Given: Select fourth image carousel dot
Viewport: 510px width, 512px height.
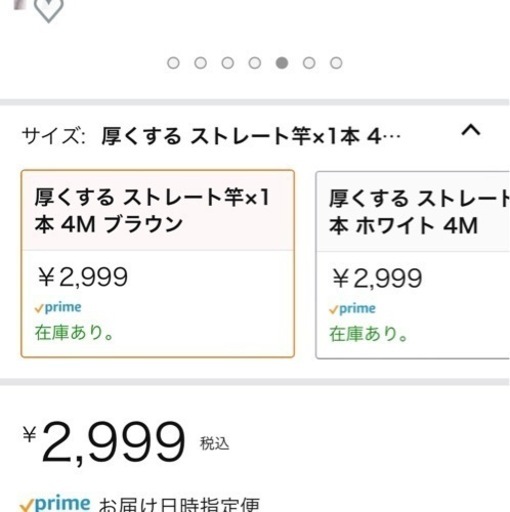Looking at the screenshot, I should 255,63.
